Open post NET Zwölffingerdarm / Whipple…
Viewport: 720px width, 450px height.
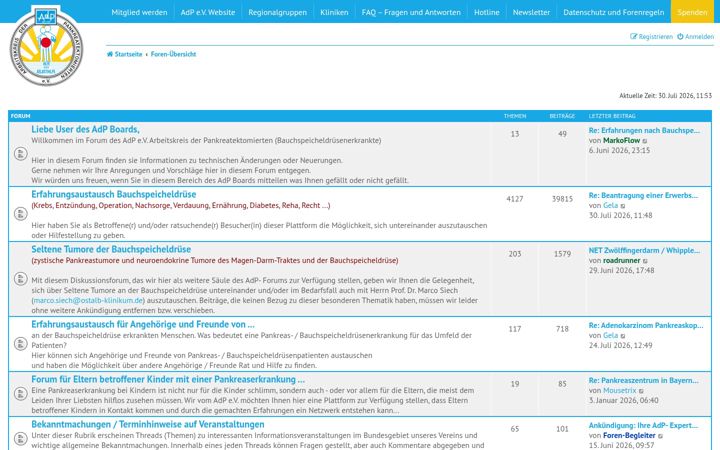[644, 250]
